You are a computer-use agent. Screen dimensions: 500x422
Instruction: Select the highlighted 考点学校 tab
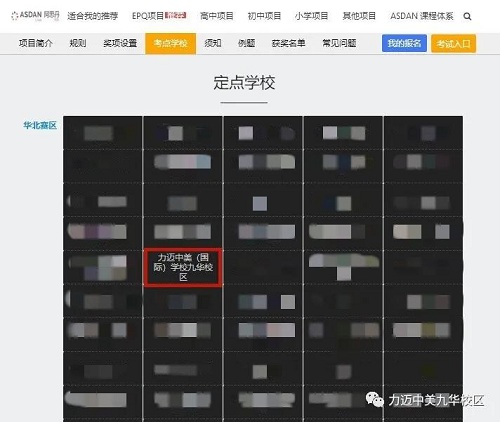click(x=171, y=43)
